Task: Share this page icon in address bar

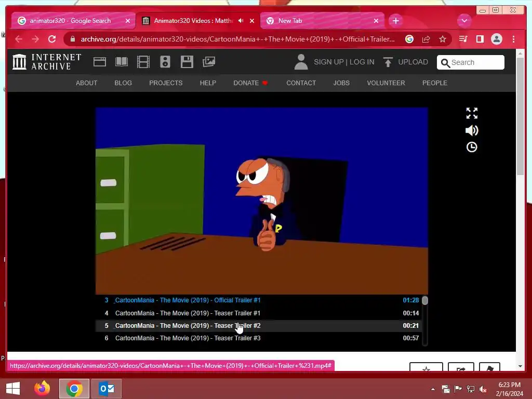Action: point(426,39)
